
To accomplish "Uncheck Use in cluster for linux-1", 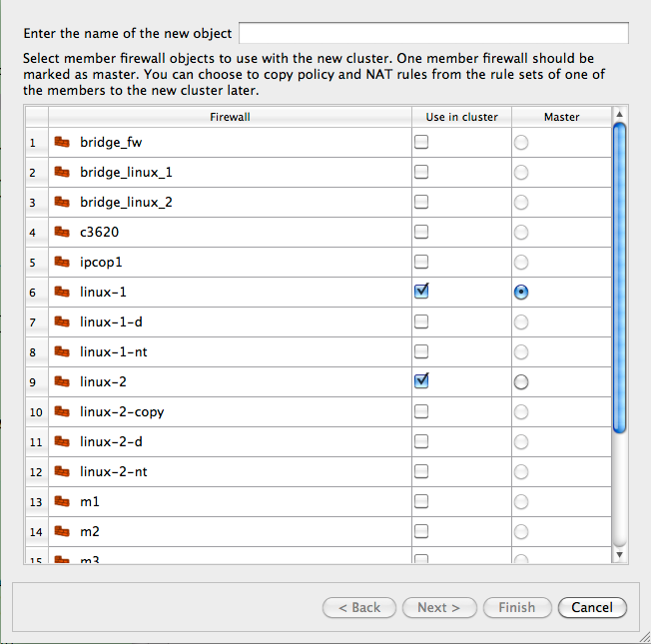I will coord(421,292).
